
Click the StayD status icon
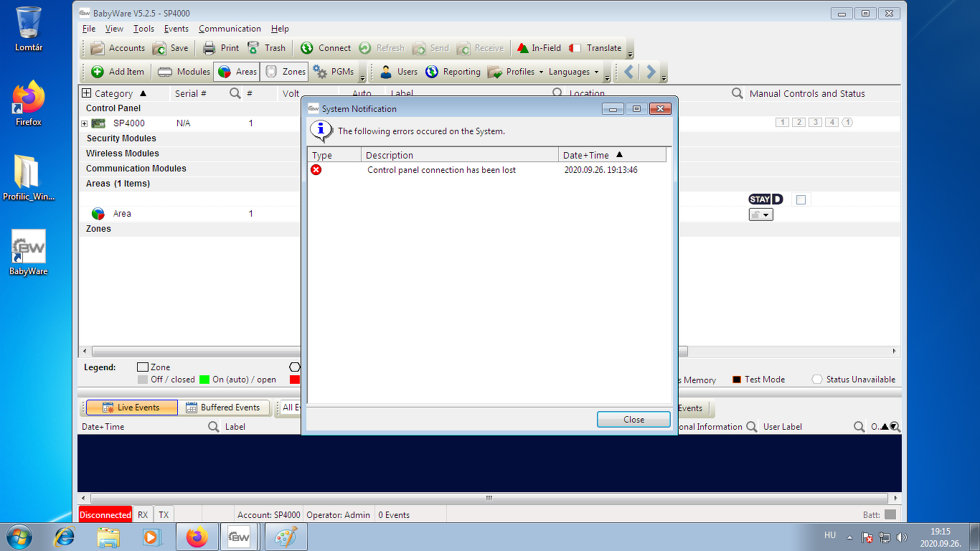pos(765,199)
